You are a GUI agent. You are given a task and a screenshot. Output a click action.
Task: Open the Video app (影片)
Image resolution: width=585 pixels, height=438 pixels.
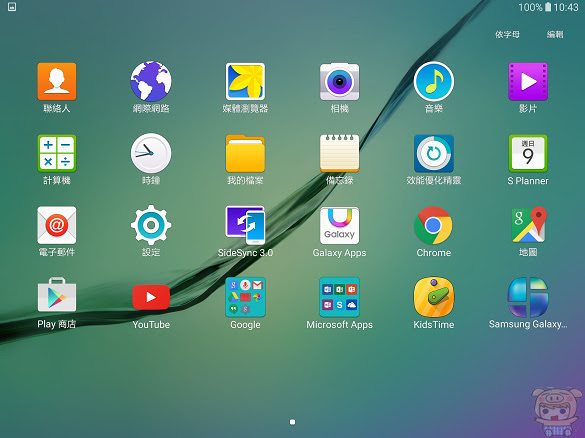[528, 82]
